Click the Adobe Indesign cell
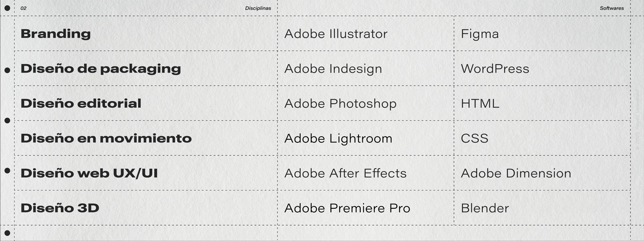 coord(333,69)
